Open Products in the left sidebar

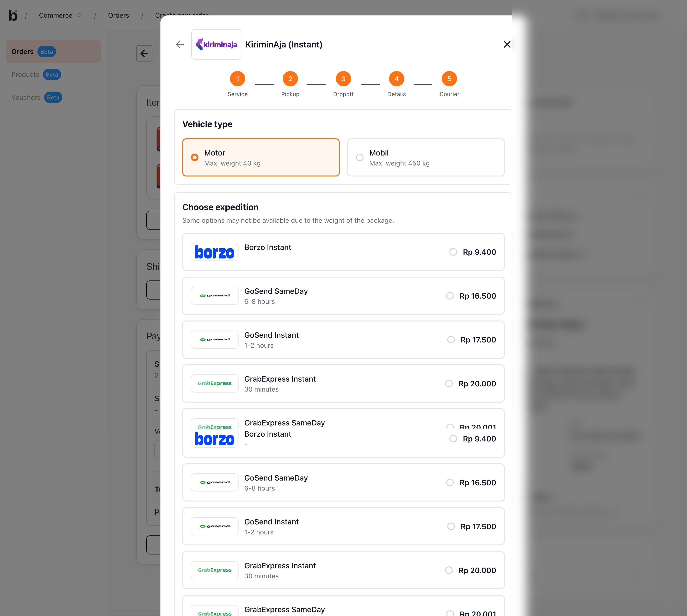[36, 74]
